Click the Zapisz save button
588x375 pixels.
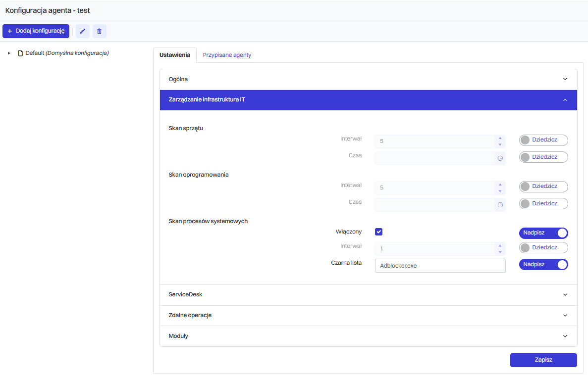pyautogui.click(x=543, y=360)
